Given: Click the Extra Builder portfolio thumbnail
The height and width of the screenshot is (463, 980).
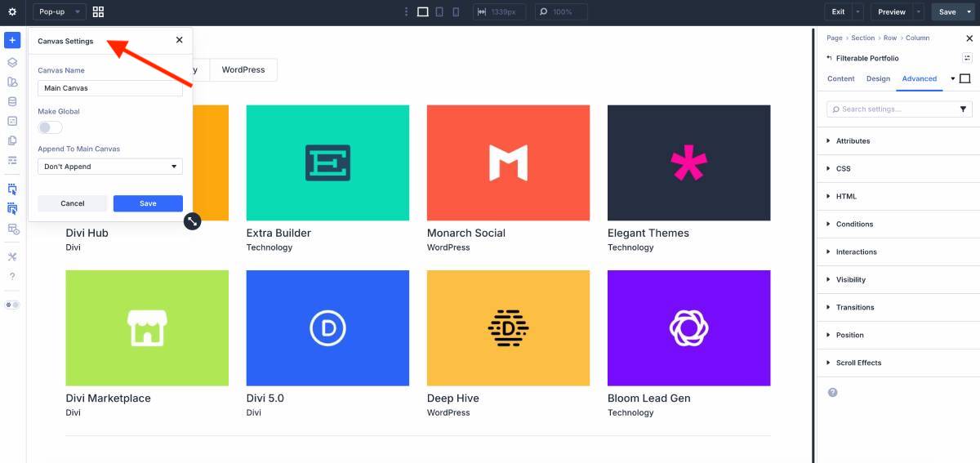Looking at the screenshot, I should pyautogui.click(x=327, y=162).
